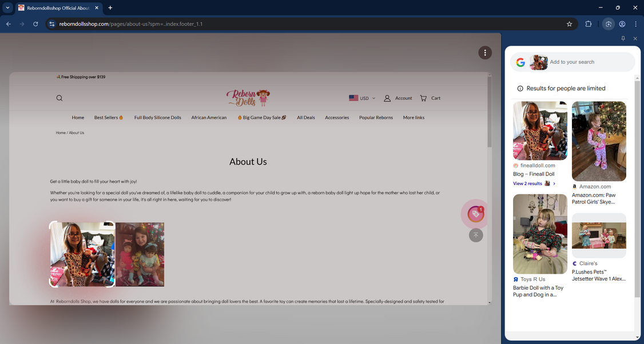Click the About Us heading text

[x=248, y=162]
